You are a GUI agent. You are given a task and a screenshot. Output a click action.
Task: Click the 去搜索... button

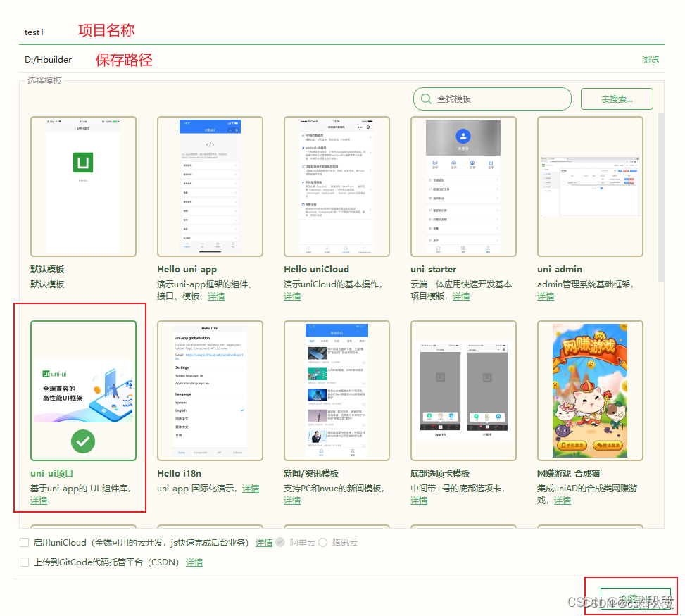tap(617, 99)
